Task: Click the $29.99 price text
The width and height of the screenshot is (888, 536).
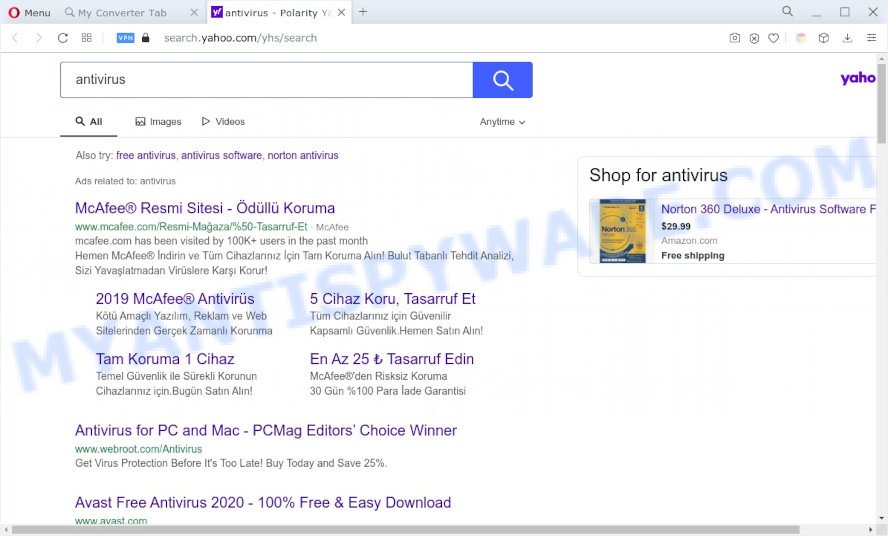Action: coord(676,226)
